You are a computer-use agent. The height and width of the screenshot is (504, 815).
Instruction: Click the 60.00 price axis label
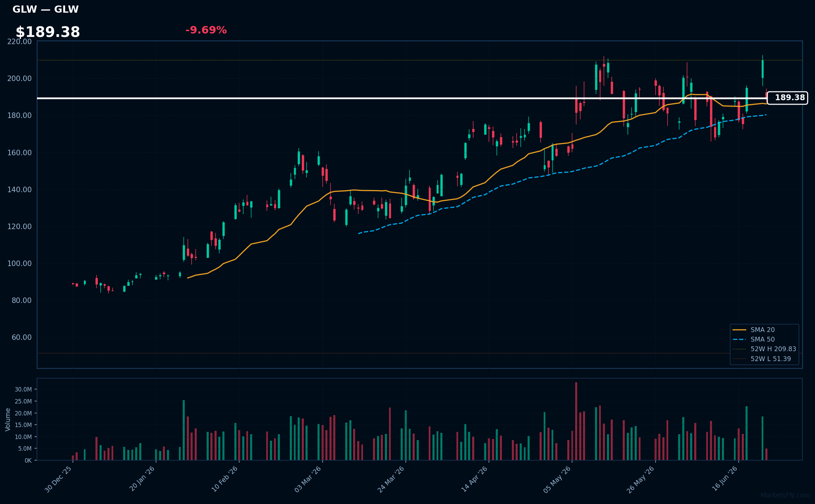(22, 337)
